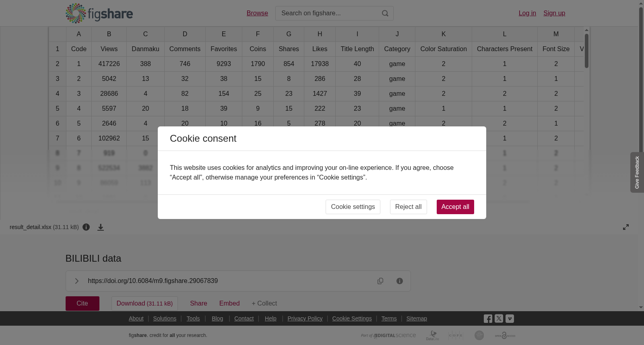Click the Embed button
644x345 pixels.
(x=229, y=304)
